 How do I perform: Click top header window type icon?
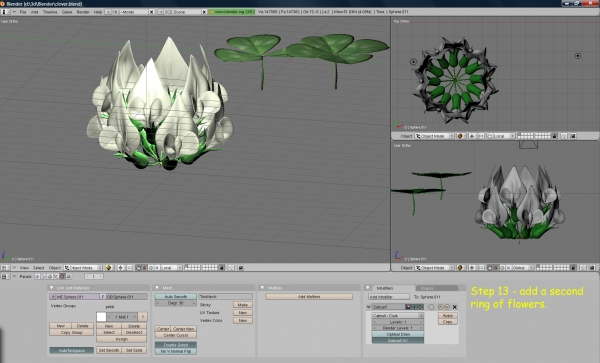[x=4, y=12]
